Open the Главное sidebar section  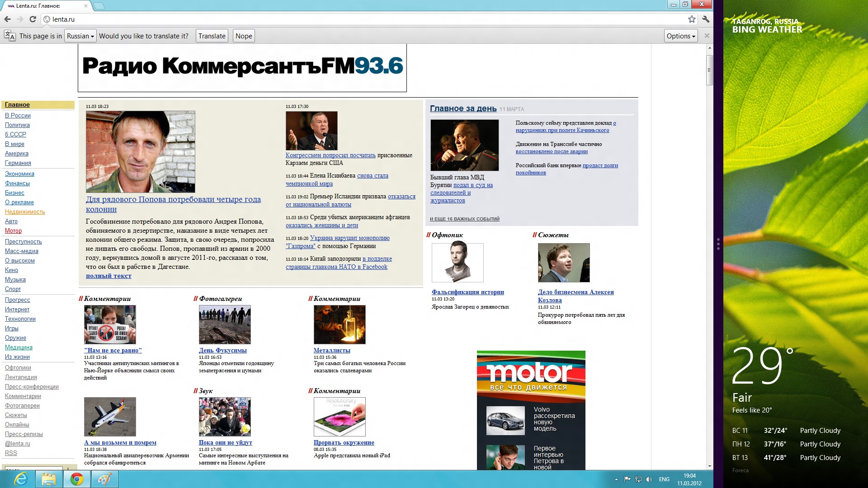click(17, 104)
